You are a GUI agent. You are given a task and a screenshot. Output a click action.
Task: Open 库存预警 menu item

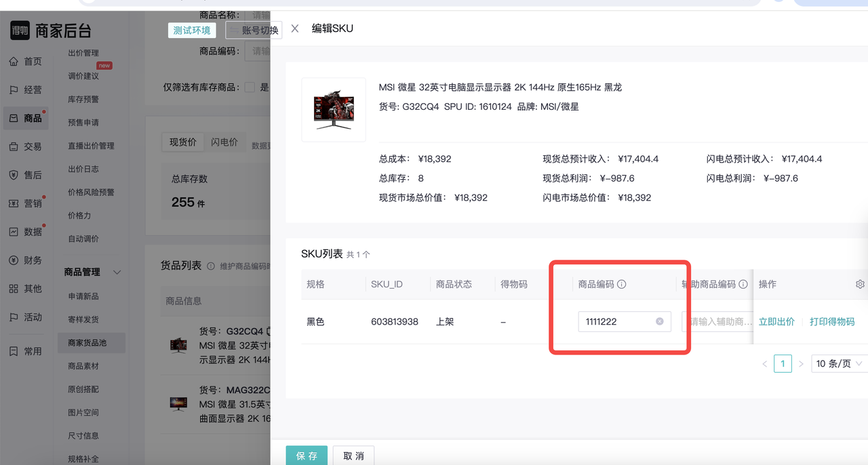[x=83, y=100]
